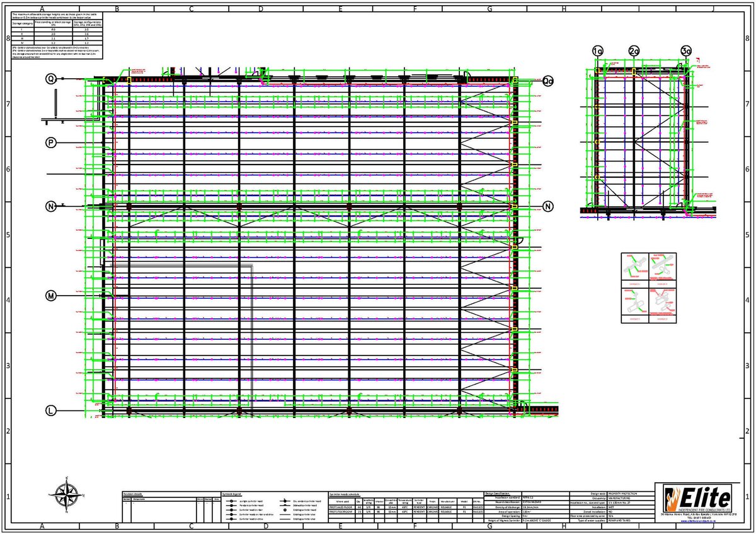Click the 'MANUFACTURING' occupancy value
The image size is (756, 534).
[x=619, y=498]
